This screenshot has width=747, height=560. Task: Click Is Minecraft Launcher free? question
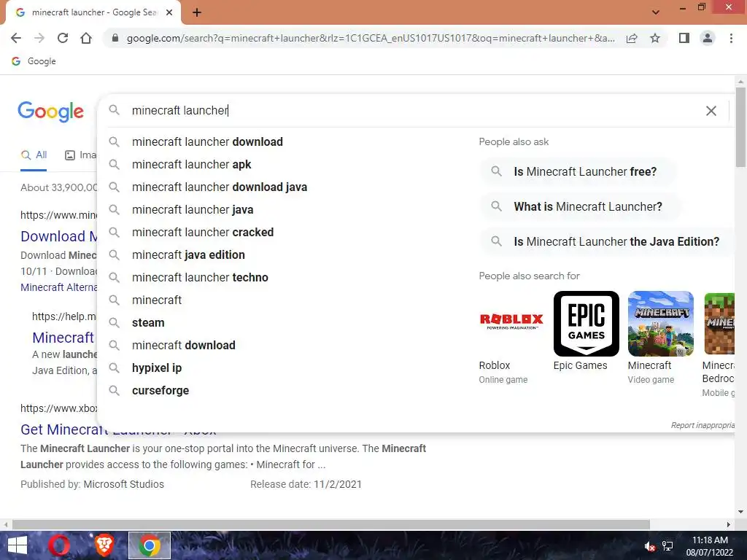tap(578, 172)
